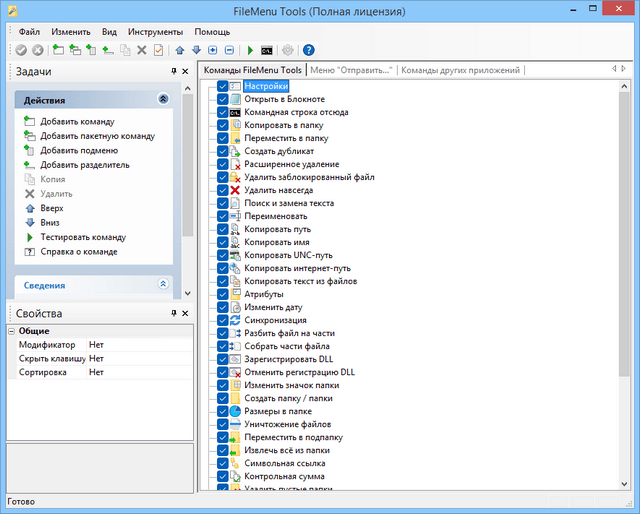Open the 'Инструменты' menu

(x=156, y=32)
